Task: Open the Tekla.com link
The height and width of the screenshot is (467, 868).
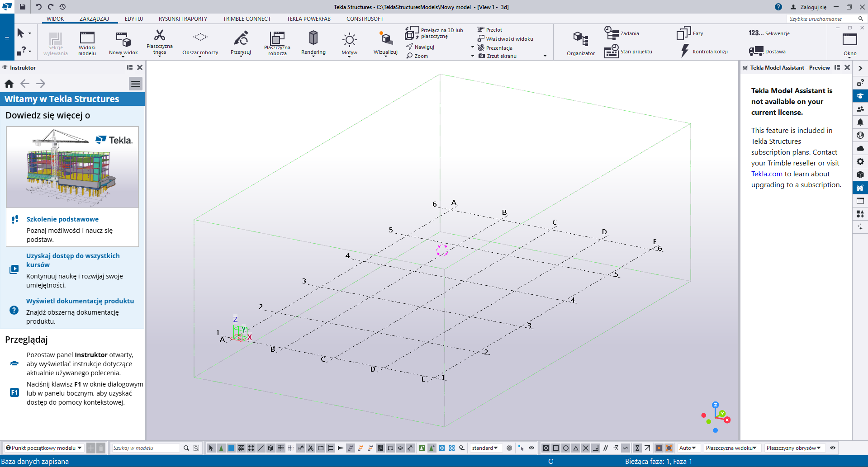Action: (x=767, y=174)
